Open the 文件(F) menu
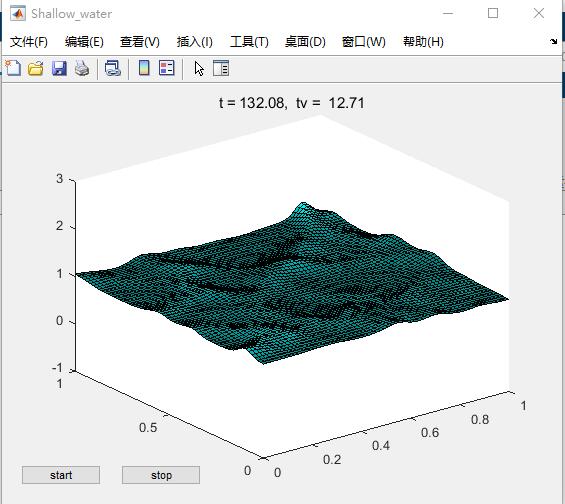Image resolution: width=565 pixels, height=504 pixels. 28,42
